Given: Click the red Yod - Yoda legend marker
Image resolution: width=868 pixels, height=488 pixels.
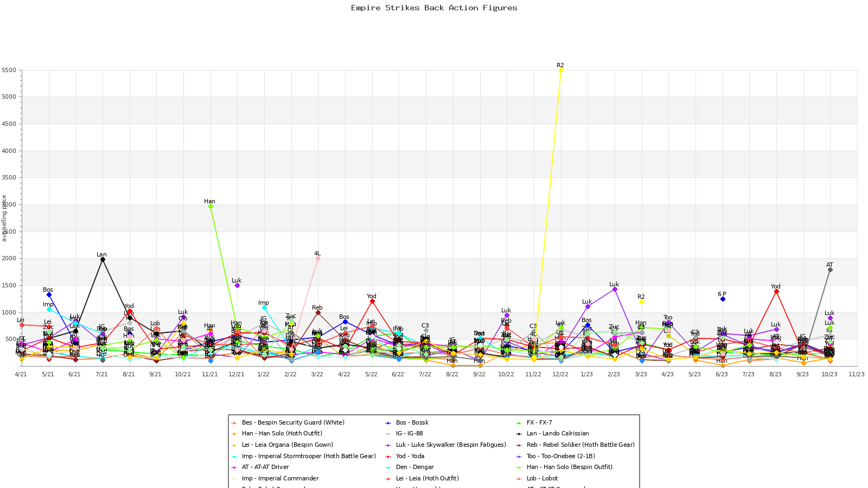Looking at the screenshot, I should pyautogui.click(x=388, y=456).
